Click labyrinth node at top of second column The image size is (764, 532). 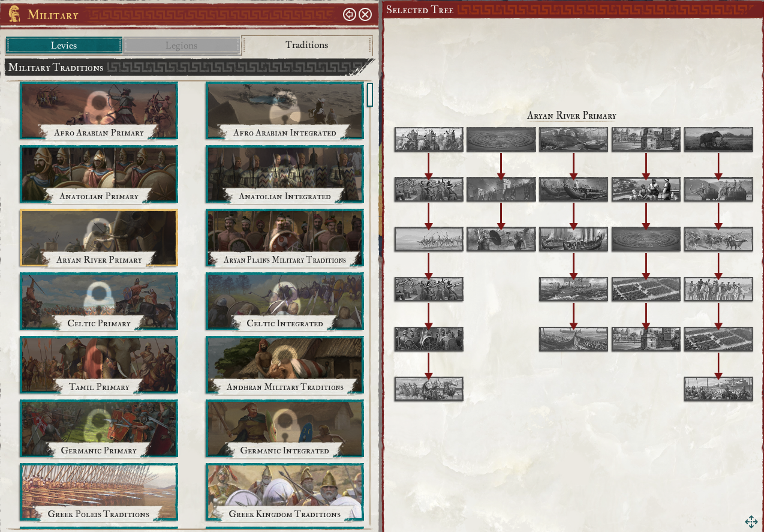coord(501,140)
